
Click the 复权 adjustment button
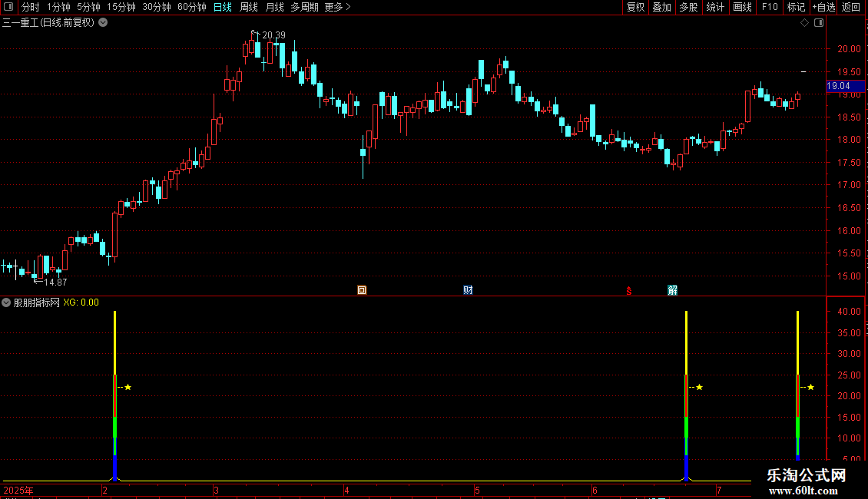click(x=635, y=7)
